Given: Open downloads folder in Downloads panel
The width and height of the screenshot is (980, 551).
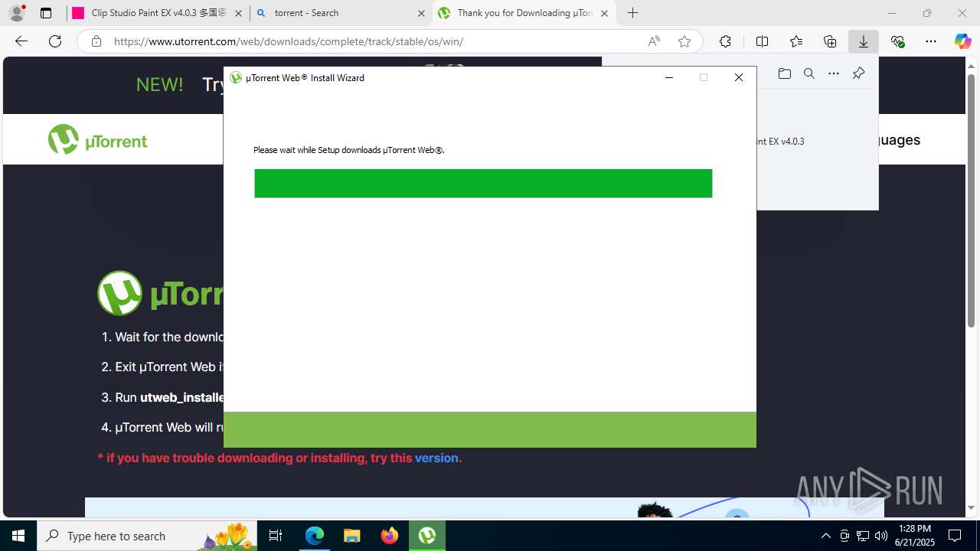Looking at the screenshot, I should [784, 73].
